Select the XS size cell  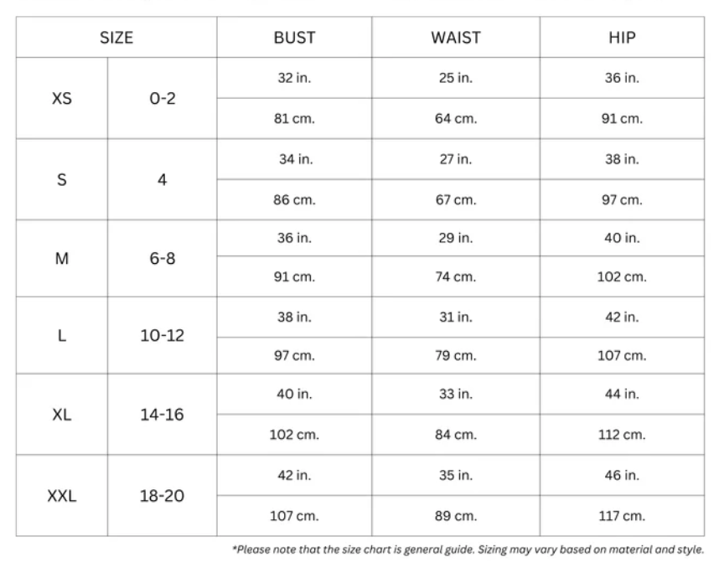62,98
